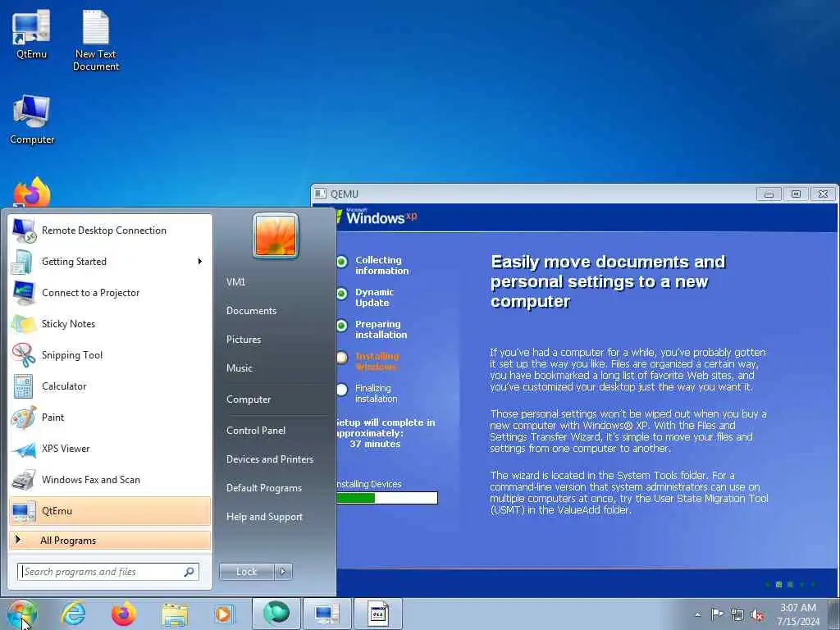Click the QEMU window title bar icon
The width and height of the screenshot is (840, 630).
pyautogui.click(x=321, y=194)
